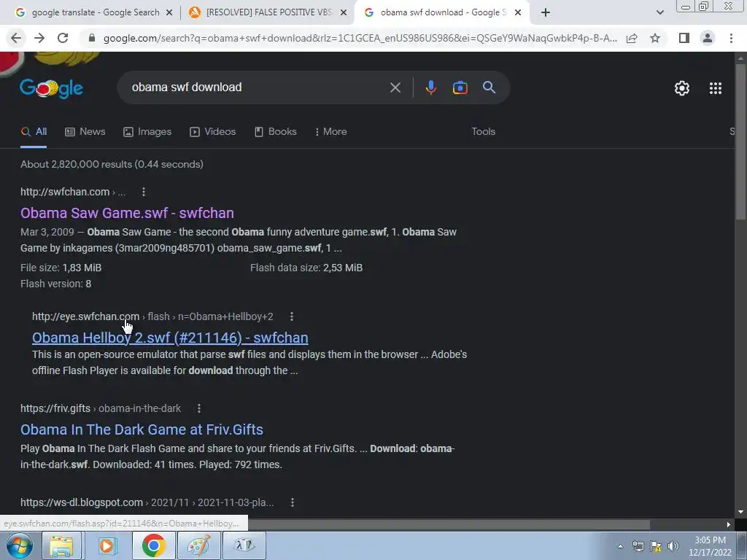This screenshot has height=560, width=747.
Task: Click the ws-dl.blogspot.com result URL
Action: coord(147,502)
